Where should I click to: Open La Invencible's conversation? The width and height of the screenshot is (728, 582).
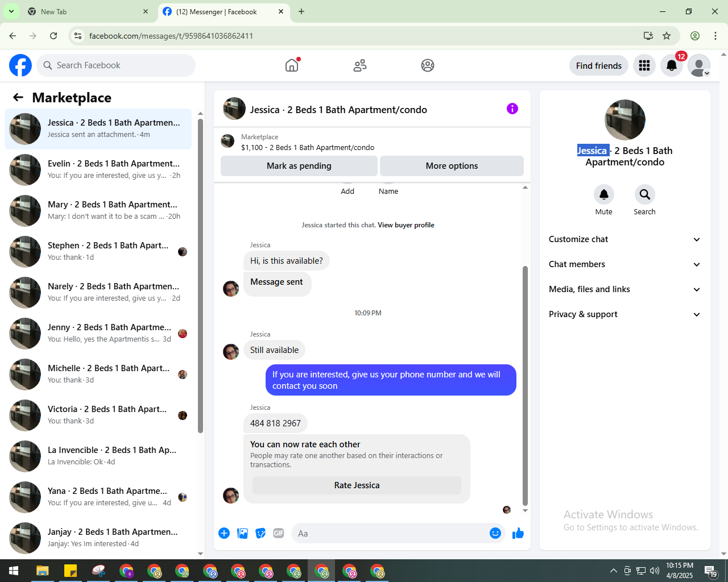(98, 456)
